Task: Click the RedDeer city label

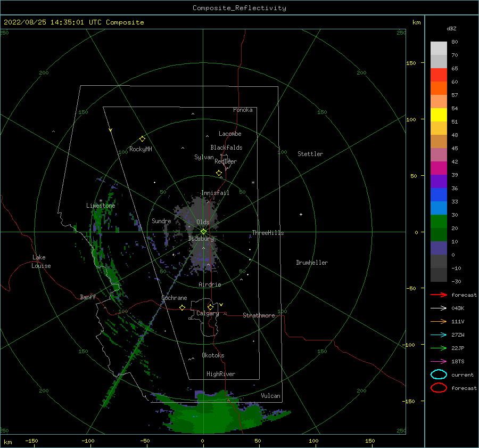Action: [x=226, y=161]
